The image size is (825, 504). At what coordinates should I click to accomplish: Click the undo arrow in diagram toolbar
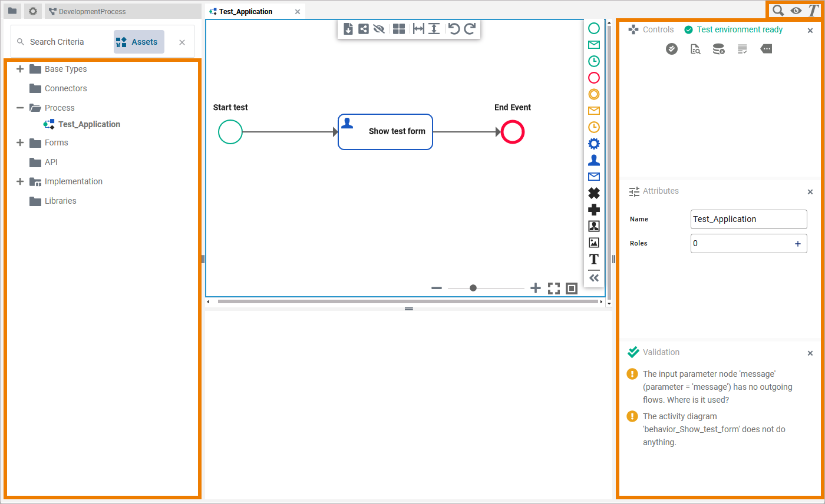453,29
